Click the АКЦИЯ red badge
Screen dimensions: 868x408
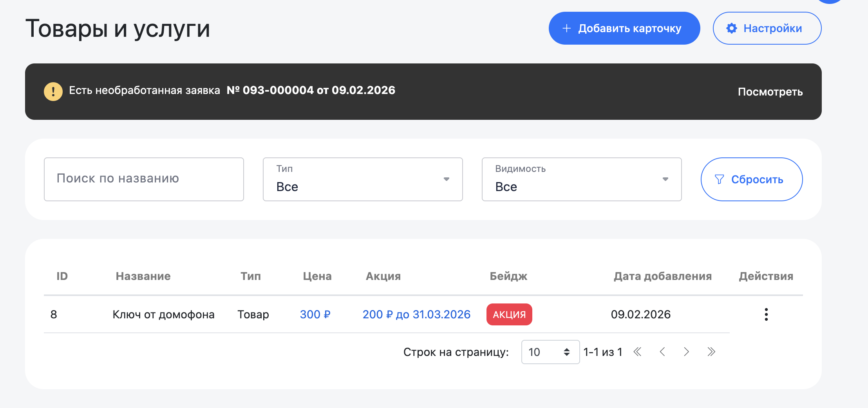[x=509, y=314]
